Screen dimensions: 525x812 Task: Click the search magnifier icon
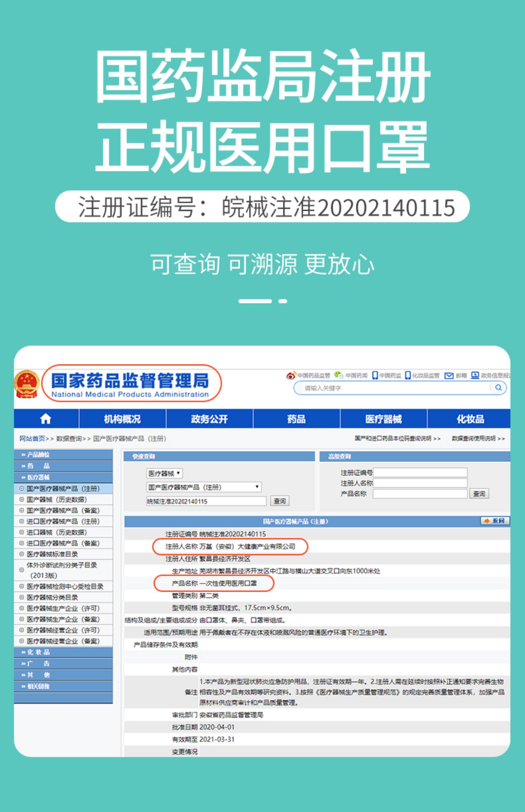tap(498, 387)
